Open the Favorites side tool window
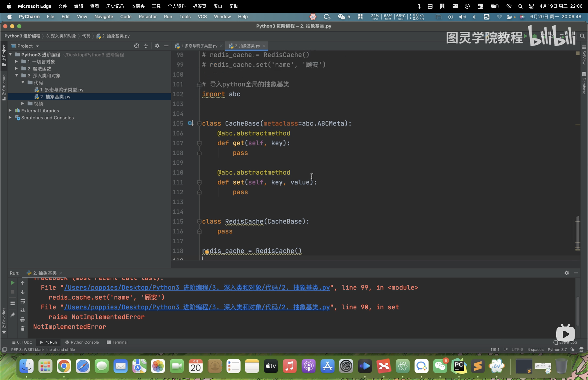 coord(4,321)
